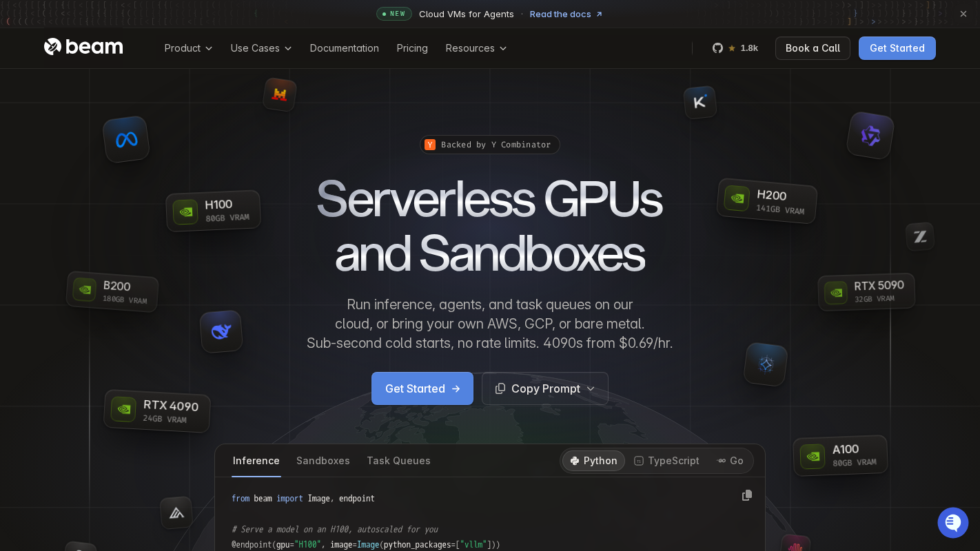This screenshot has width=980, height=551.
Task: Open the Documentation page
Action: tap(345, 48)
